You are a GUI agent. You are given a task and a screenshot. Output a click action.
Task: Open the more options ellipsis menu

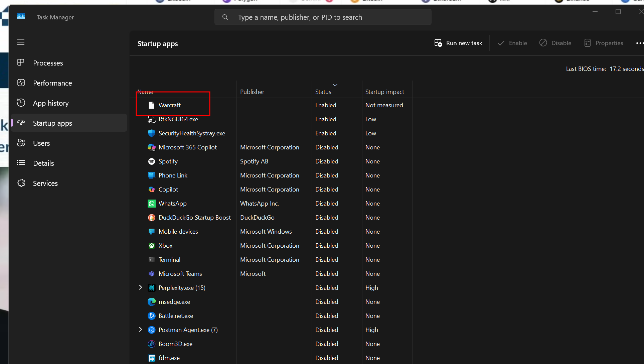639,43
